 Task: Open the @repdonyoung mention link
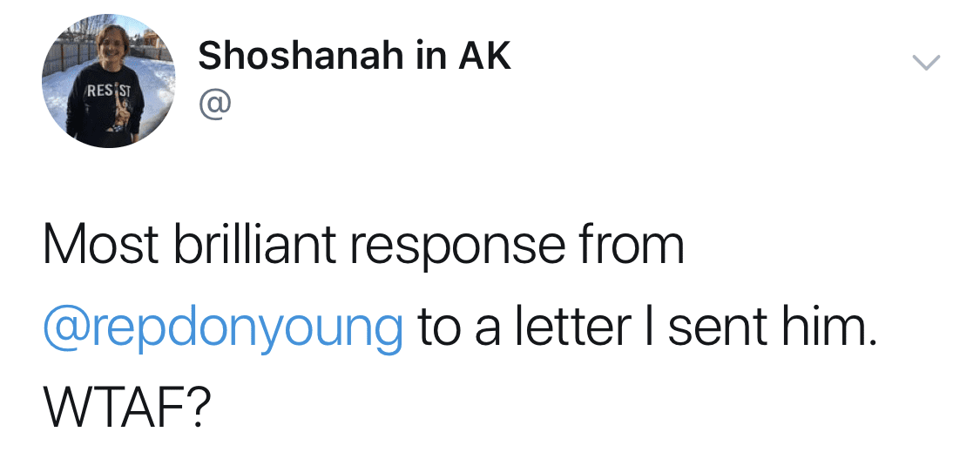(223, 327)
